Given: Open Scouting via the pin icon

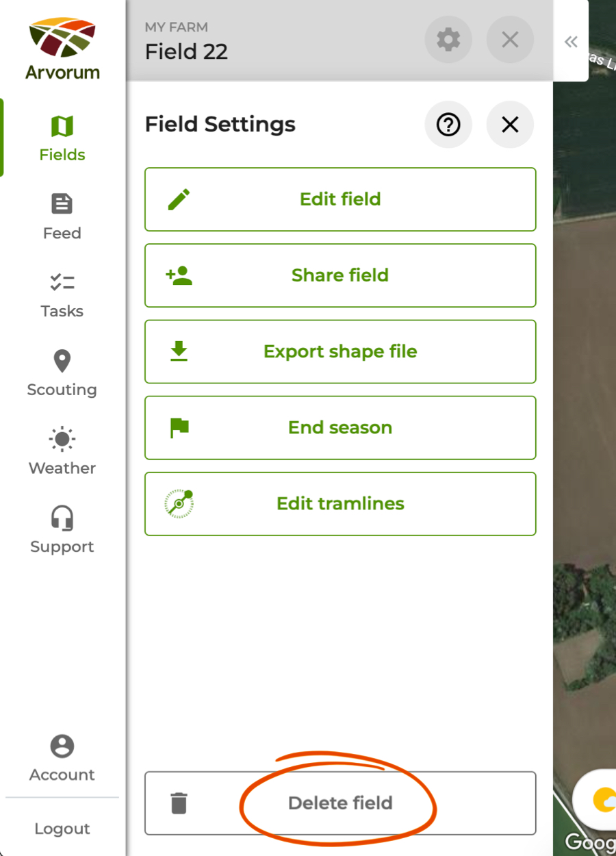Looking at the screenshot, I should pyautogui.click(x=62, y=360).
